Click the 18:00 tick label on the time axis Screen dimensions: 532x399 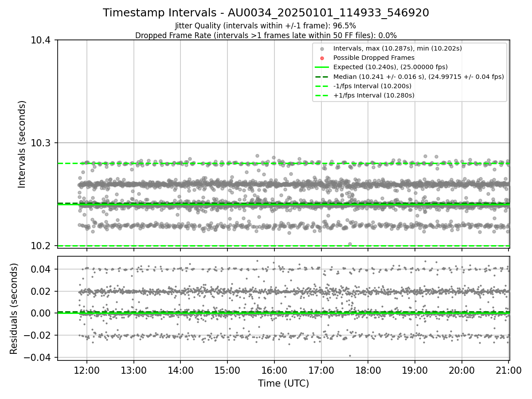click(368, 371)
